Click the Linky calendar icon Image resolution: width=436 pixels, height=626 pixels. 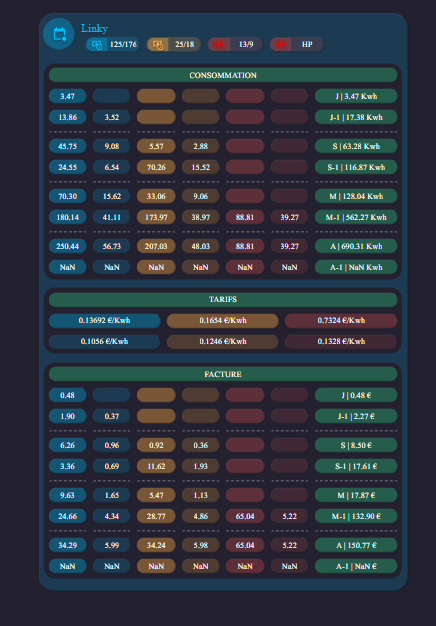(59, 34)
